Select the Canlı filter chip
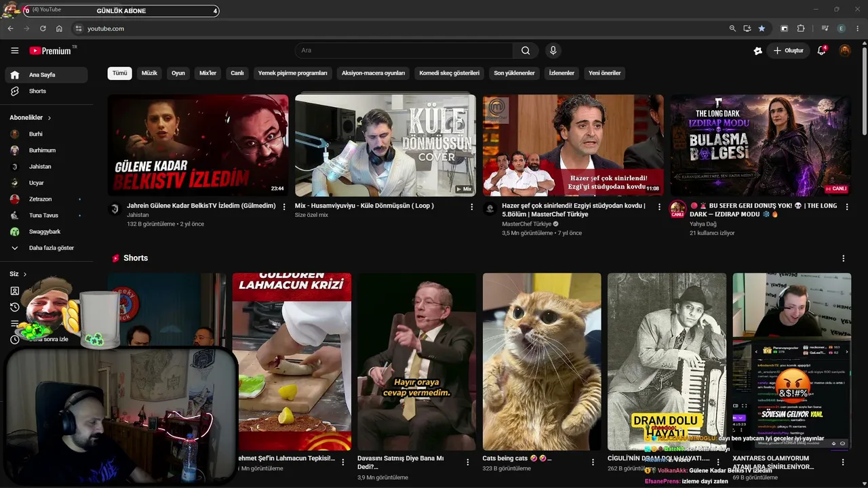This screenshot has height=488, width=868. click(237, 73)
